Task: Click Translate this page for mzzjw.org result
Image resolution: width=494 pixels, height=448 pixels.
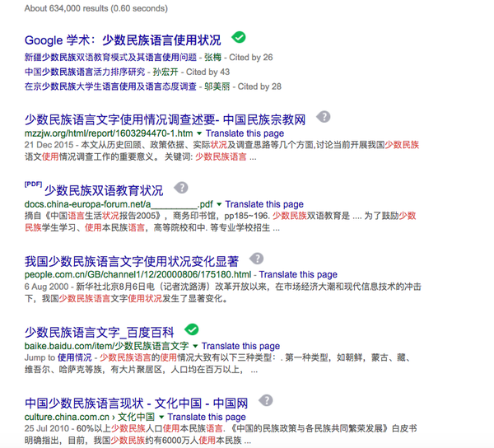Action: [x=245, y=133]
